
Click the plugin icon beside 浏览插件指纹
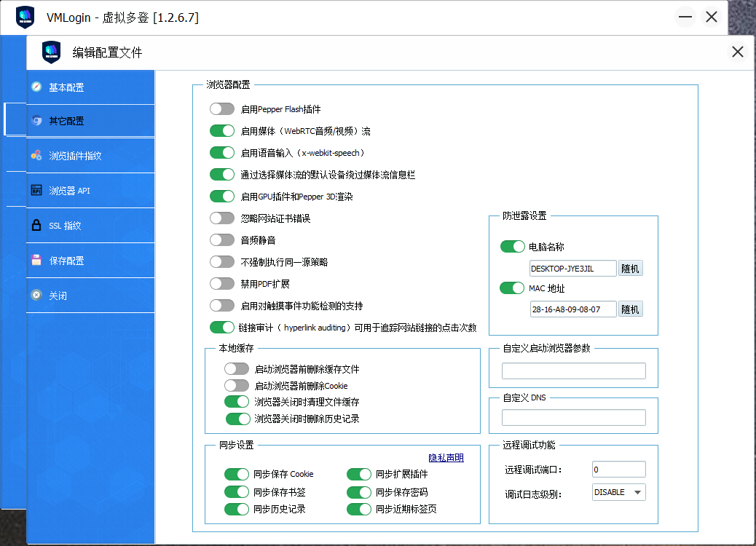click(36, 155)
